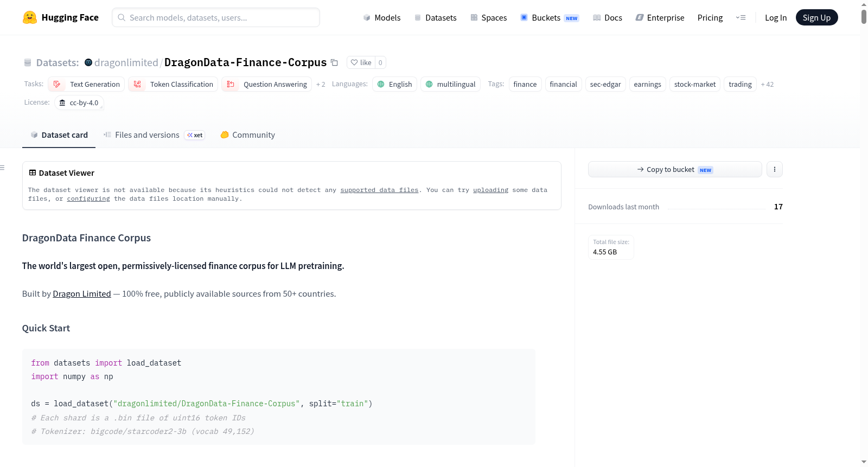Click the Hugging Face logo emoji
This screenshot has width=868, height=467.
tap(30, 17)
